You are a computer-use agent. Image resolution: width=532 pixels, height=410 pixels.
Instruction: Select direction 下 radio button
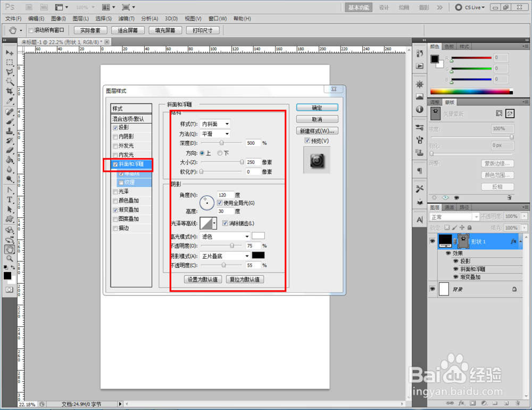point(220,153)
